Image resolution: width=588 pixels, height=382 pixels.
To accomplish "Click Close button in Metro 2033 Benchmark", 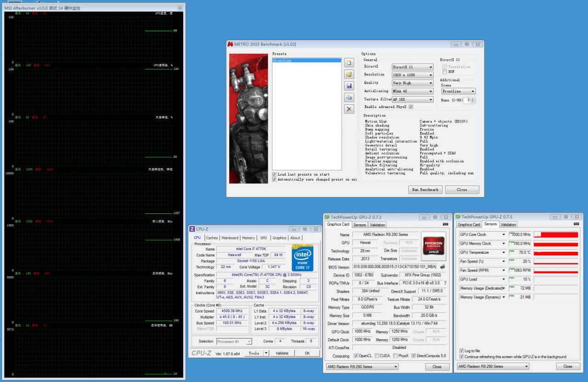I will 462,189.
